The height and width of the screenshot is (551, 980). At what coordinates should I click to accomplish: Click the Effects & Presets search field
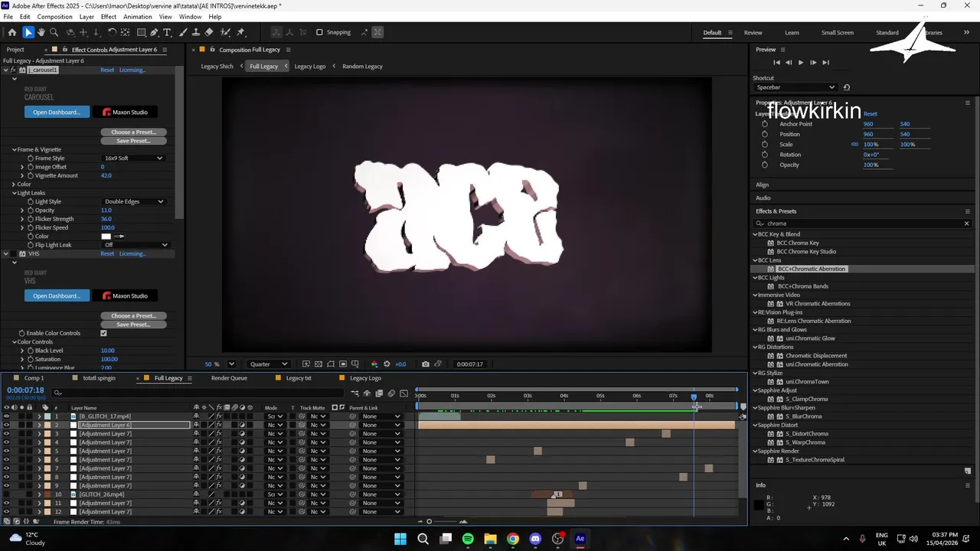[861, 223]
